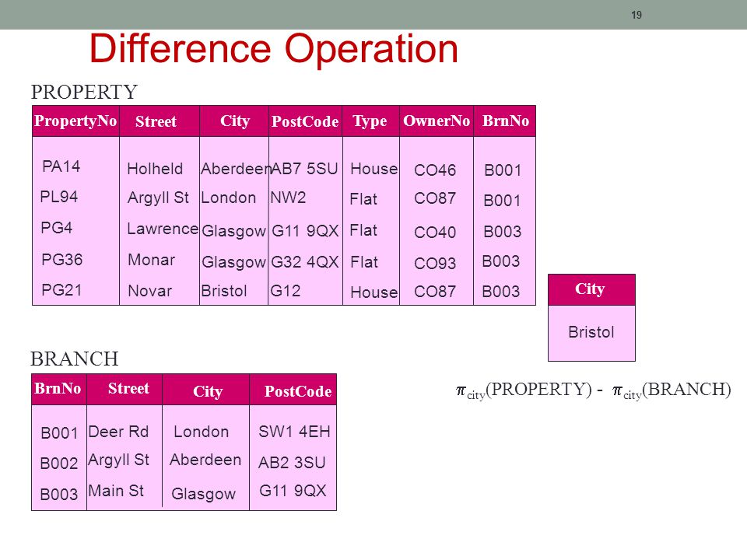Click the PROPERTY table label
Screen dimensions: 747x560
pyautogui.click(x=84, y=92)
